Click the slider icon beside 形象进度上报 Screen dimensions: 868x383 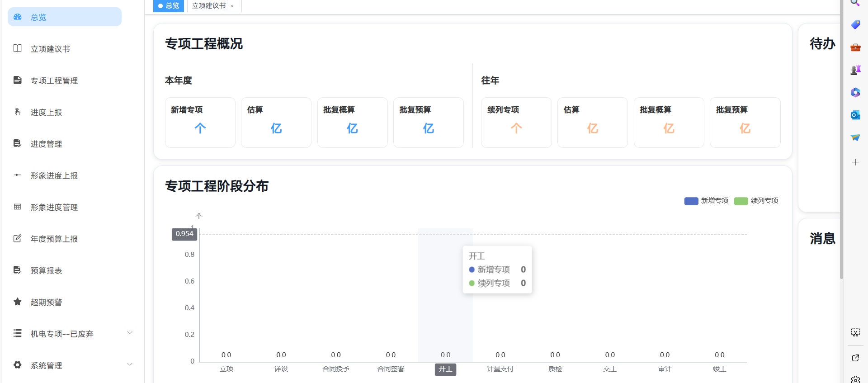coord(18,175)
